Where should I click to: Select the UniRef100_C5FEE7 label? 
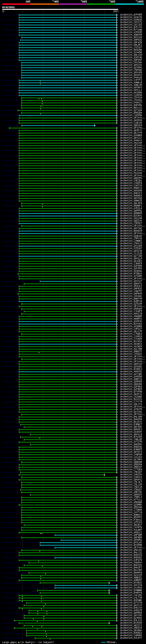[131, 223]
